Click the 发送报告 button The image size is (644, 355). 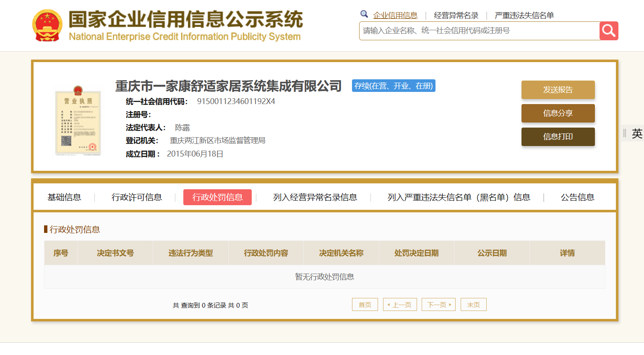click(558, 90)
